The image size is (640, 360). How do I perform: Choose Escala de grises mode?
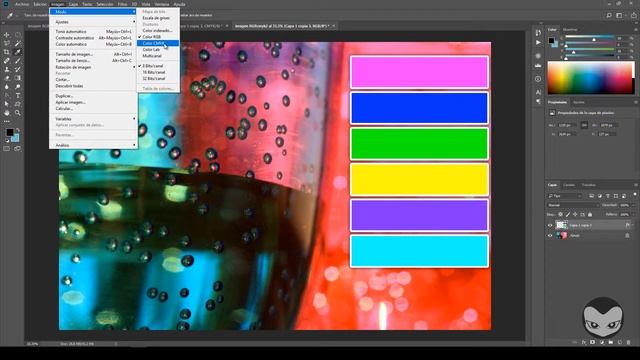point(158,18)
